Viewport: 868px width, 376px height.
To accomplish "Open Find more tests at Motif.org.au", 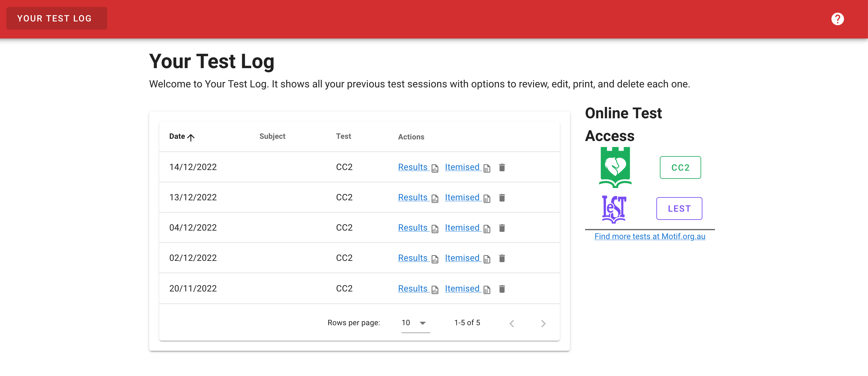I will click(x=649, y=237).
